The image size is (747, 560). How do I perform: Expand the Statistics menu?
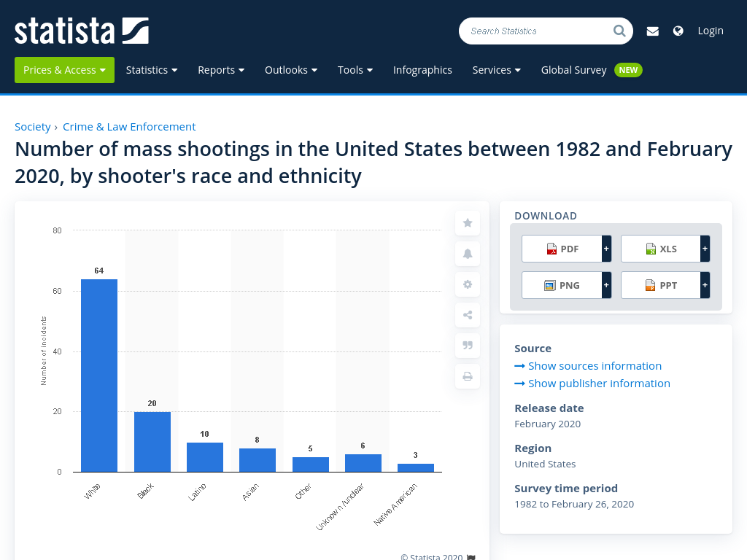pyautogui.click(x=152, y=70)
